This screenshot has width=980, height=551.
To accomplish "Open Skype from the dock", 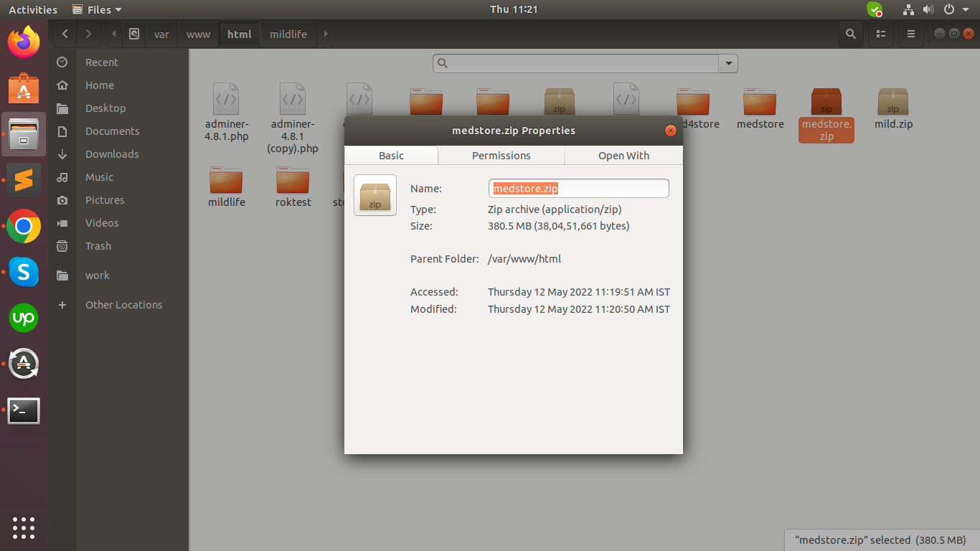I will (24, 272).
